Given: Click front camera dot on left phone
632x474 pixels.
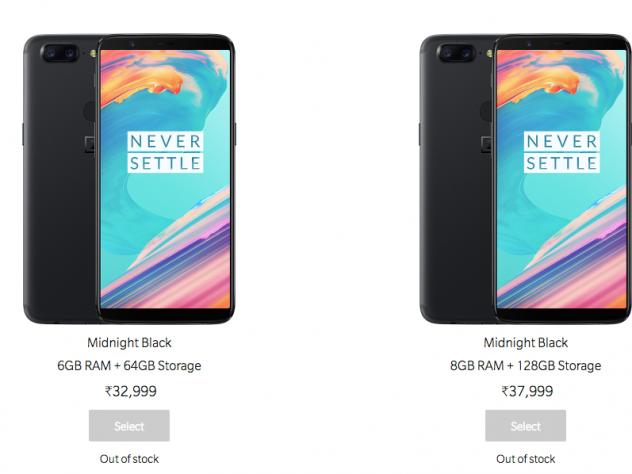Looking at the screenshot, I should point(132,44).
